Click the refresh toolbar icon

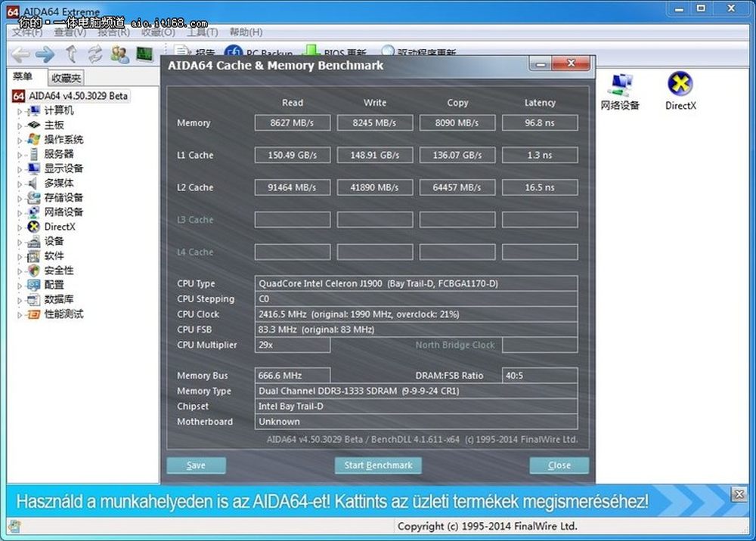pos(94,54)
